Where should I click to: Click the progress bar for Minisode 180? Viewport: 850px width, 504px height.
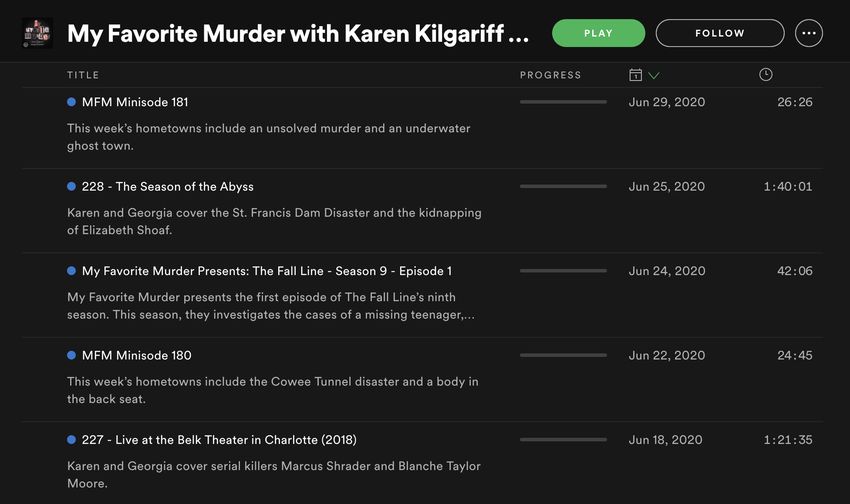click(x=563, y=356)
